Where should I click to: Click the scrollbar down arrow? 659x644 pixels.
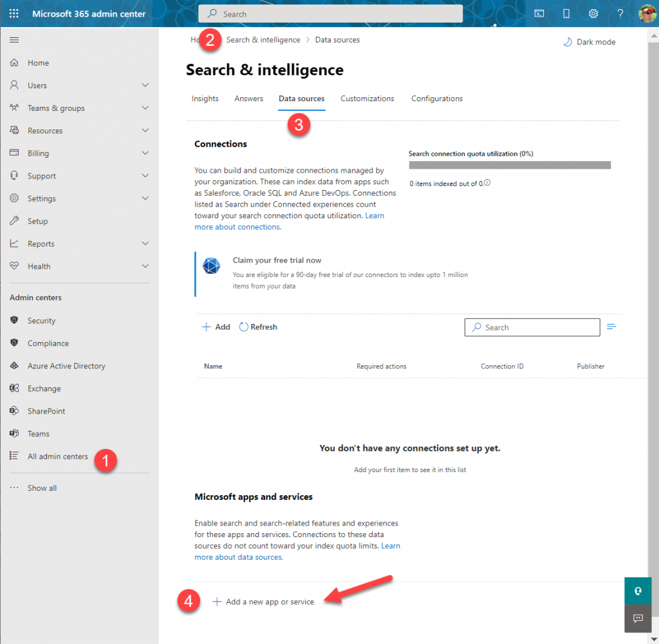(654, 639)
